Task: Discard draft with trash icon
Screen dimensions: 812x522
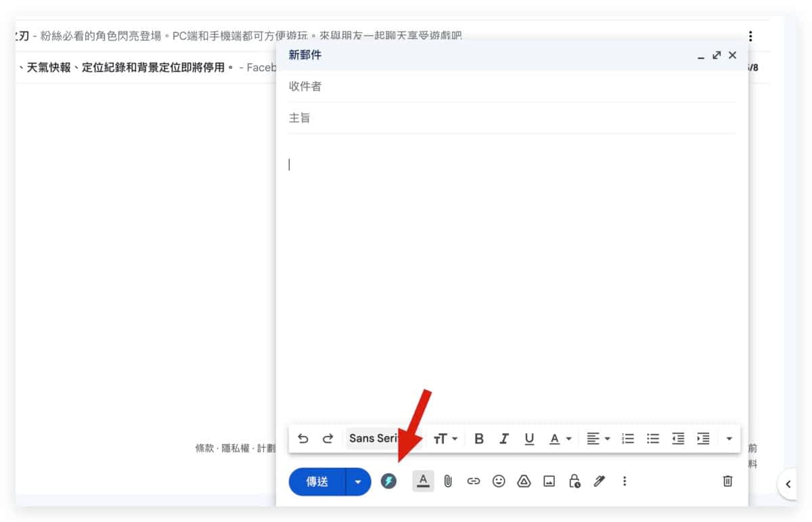Action: (727, 481)
